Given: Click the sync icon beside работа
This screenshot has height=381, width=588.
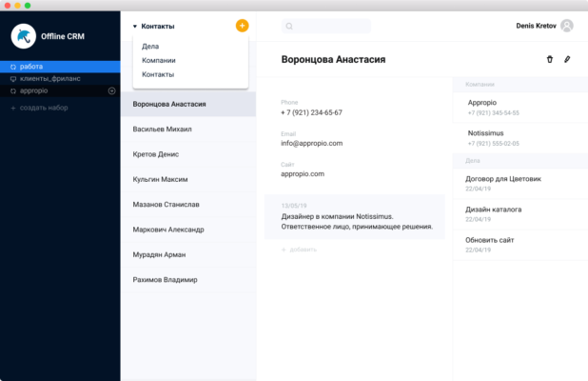Looking at the screenshot, I should (x=11, y=67).
